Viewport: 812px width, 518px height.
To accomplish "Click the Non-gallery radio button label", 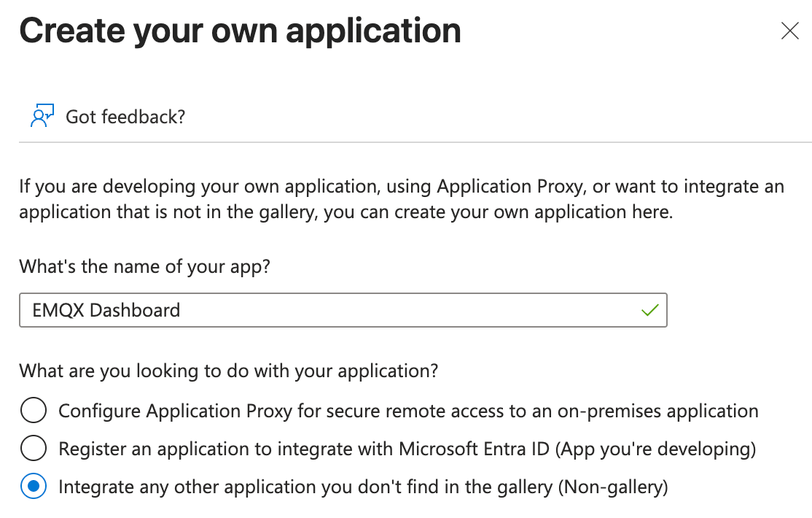I will (x=364, y=486).
